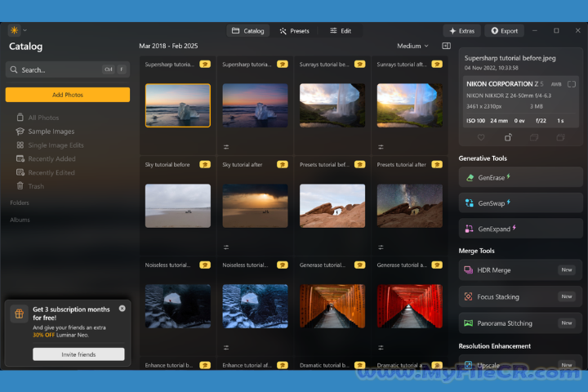588x392 pixels.
Task: Click the edits icon under Sky tutorial after
Action: 226,247
